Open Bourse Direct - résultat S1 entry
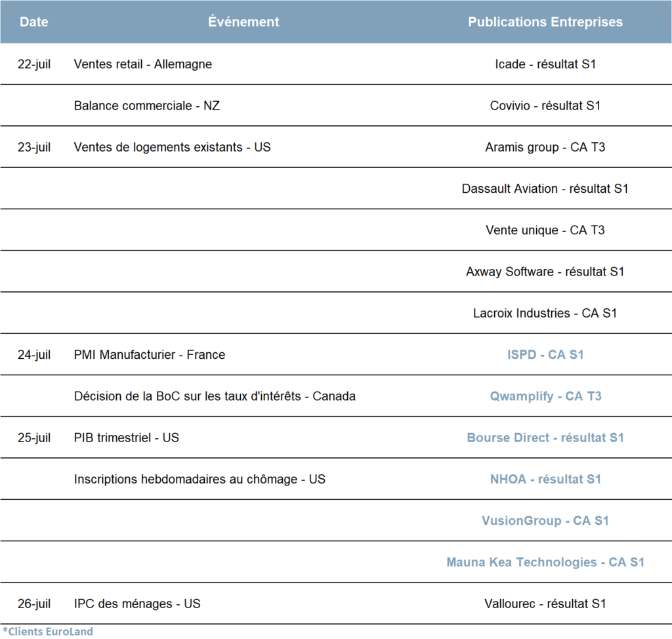This screenshot has height=639, width=672. pos(545,438)
